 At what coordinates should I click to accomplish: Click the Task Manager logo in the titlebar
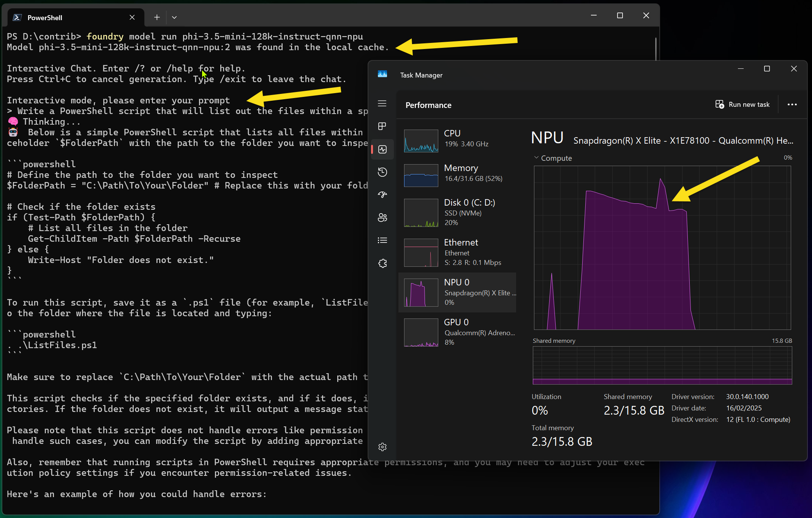point(382,74)
